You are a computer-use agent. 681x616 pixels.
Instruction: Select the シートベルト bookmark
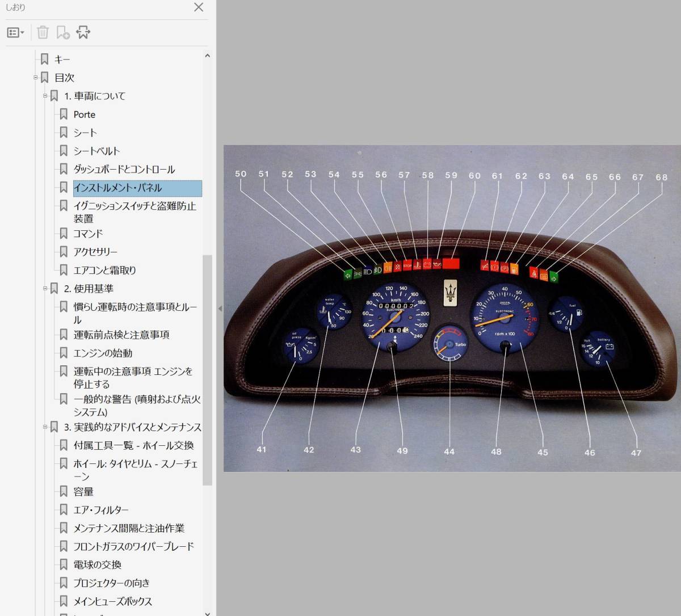coord(97,151)
